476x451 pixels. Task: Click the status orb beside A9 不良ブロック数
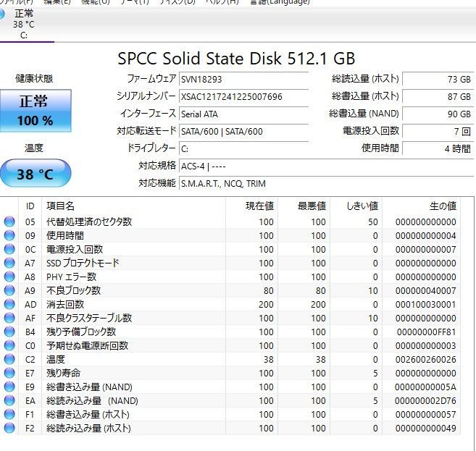(9, 291)
